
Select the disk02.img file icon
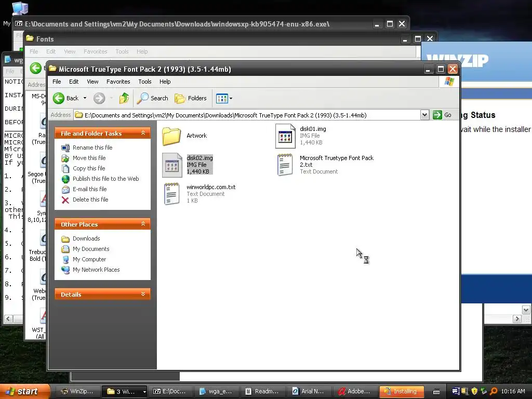point(172,165)
